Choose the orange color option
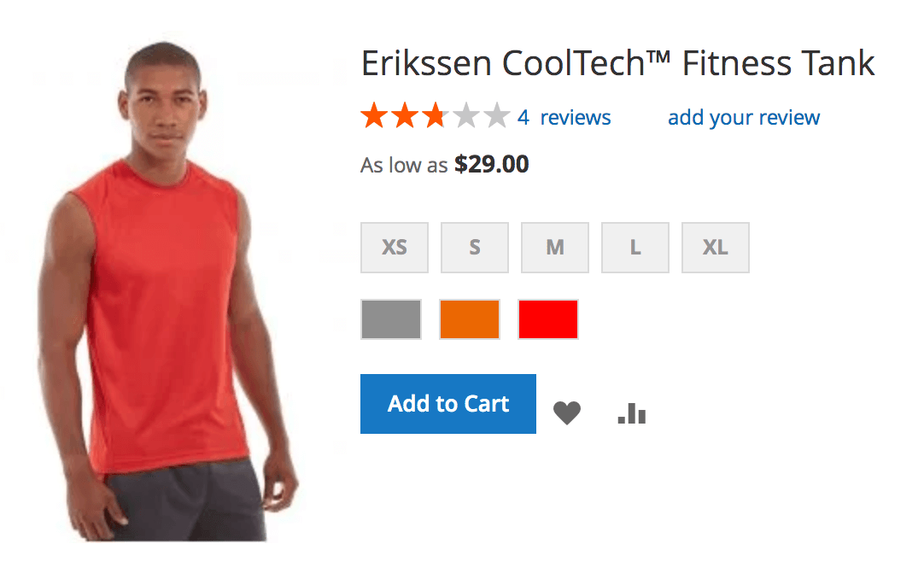The image size is (924, 579). click(470, 319)
